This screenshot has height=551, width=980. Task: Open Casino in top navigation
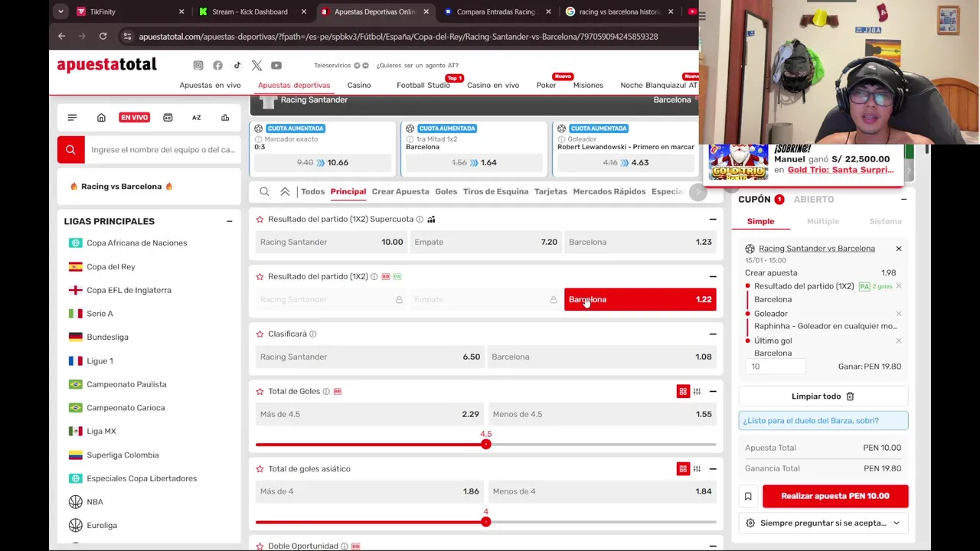point(359,85)
